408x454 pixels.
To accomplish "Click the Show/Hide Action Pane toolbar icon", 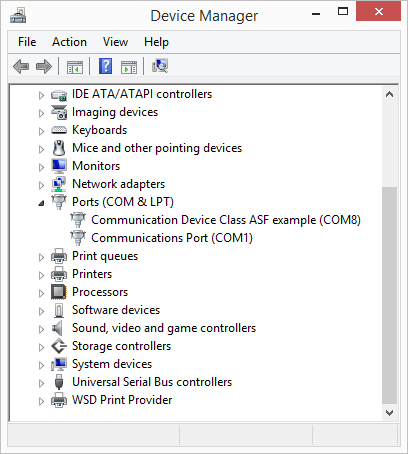I will pyautogui.click(x=129, y=67).
